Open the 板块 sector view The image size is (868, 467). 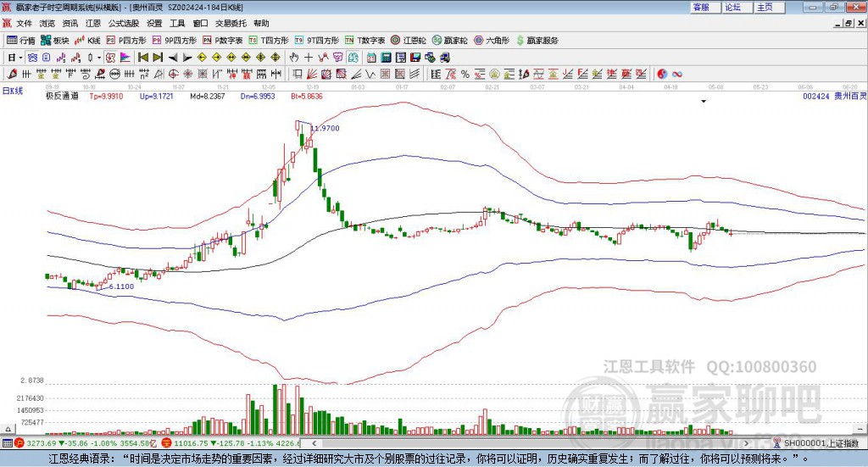53,41
